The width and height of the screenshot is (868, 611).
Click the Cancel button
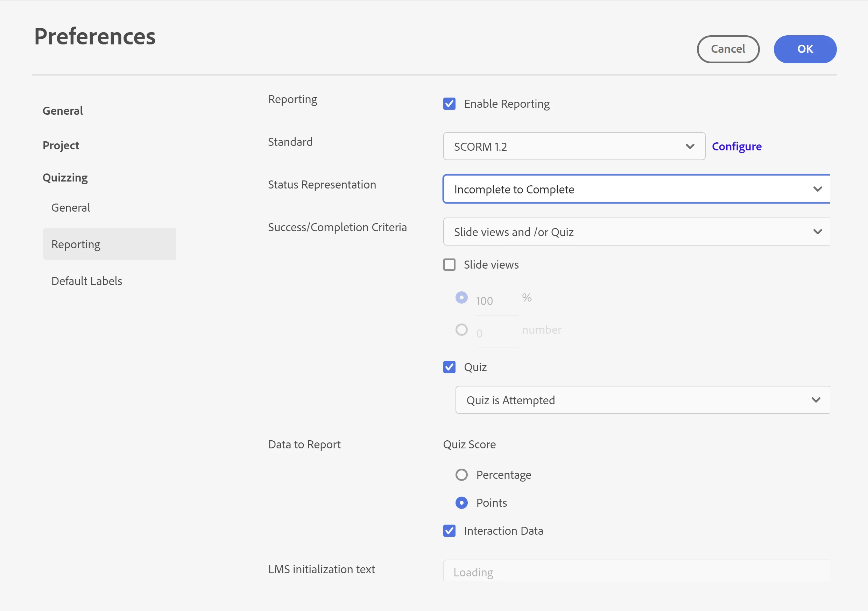[x=728, y=49]
